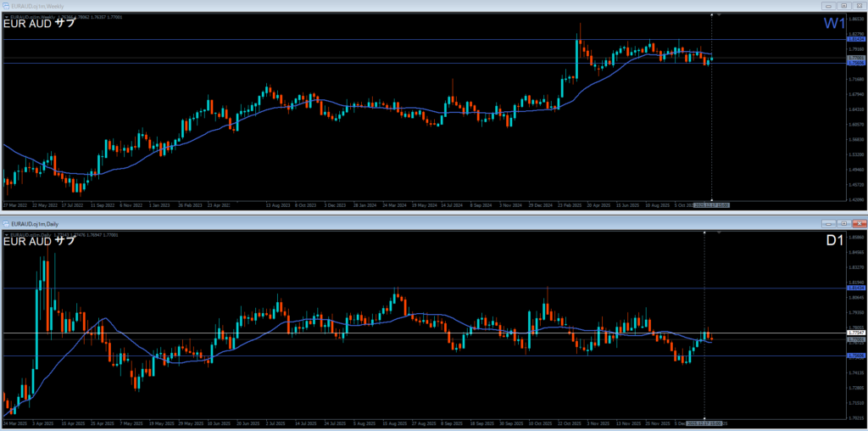Select the EURAUD.oj1m,Weekly window title

(38, 5)
